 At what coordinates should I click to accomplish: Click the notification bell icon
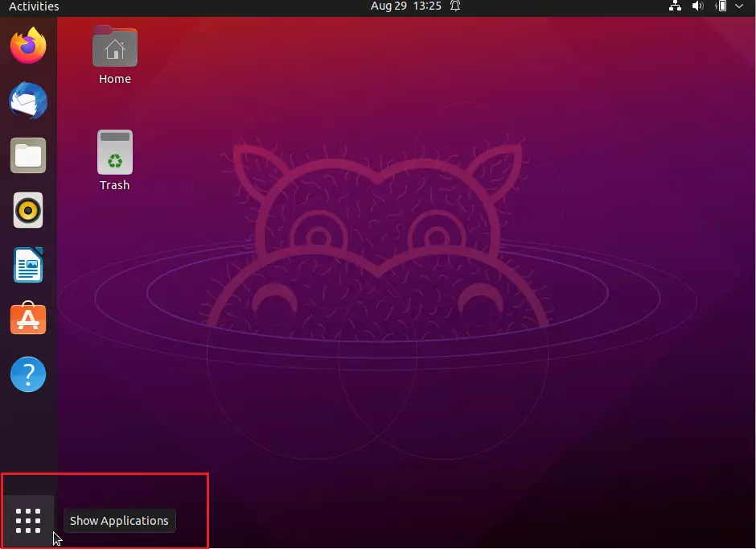point(455,6)
